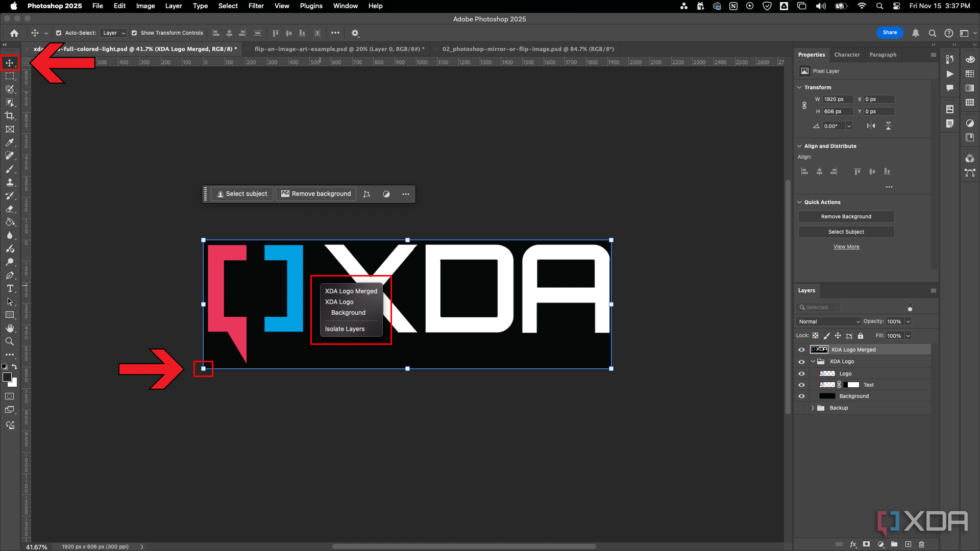Toggle Quick Mask mode icon

[10, 396]
